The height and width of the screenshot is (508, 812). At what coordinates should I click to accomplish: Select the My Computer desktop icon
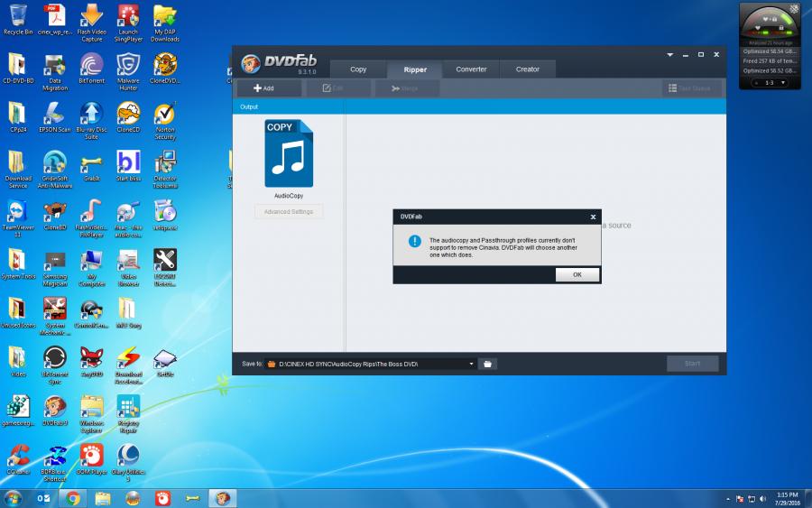pyautogui.click(x=92, y=267)
